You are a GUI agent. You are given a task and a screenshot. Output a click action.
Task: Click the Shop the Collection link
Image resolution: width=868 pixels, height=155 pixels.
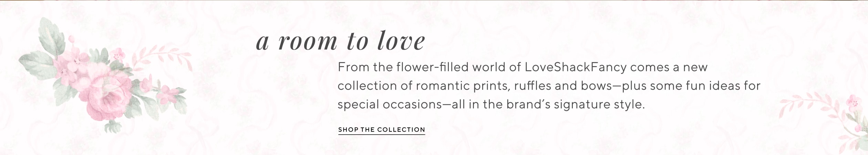[x=381, y=130]
